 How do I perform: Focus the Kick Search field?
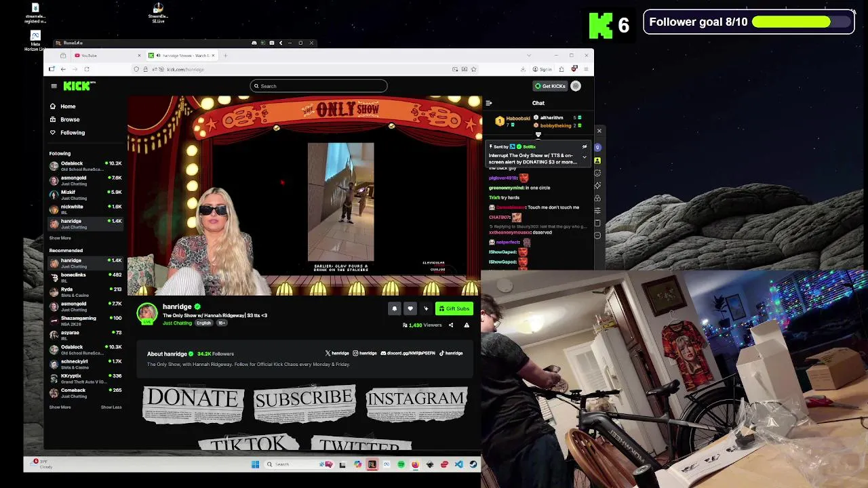click(318, 86)
